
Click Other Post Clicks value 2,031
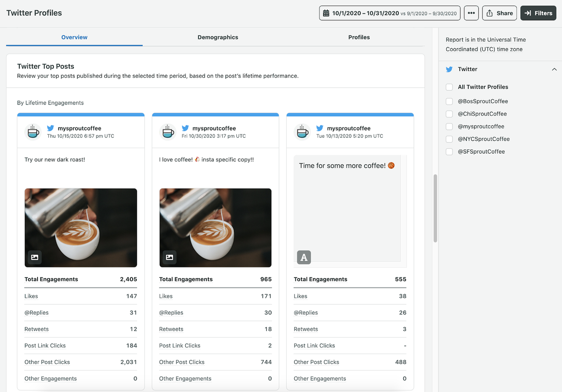tap(129, 362)
